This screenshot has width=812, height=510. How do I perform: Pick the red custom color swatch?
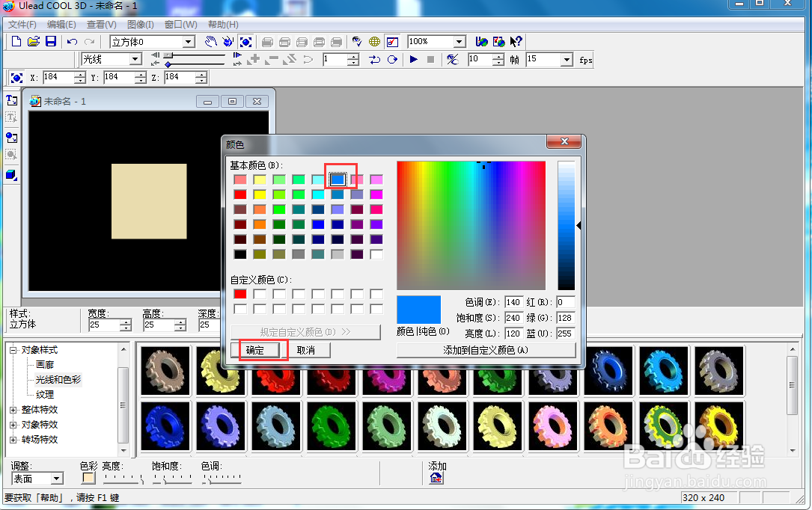(x=240, y=294)
